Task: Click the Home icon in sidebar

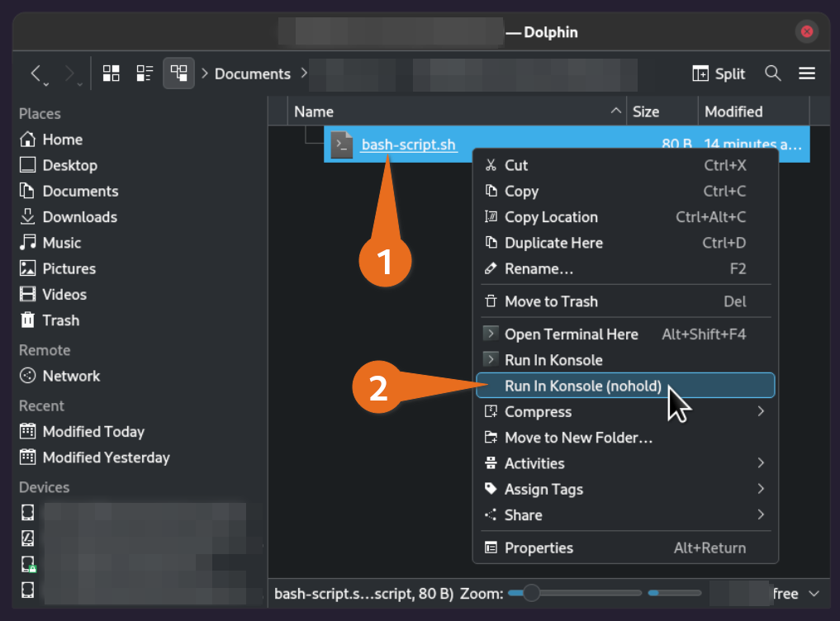Action: (27, 140)
